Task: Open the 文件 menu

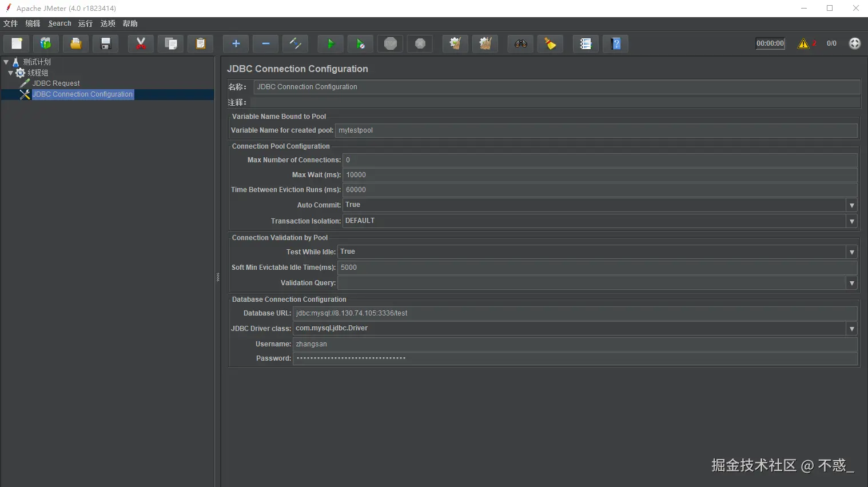Action: [11, 23]
